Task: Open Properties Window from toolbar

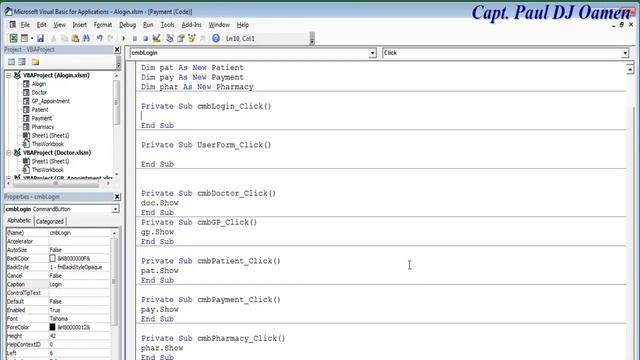Action: (181, 38)
